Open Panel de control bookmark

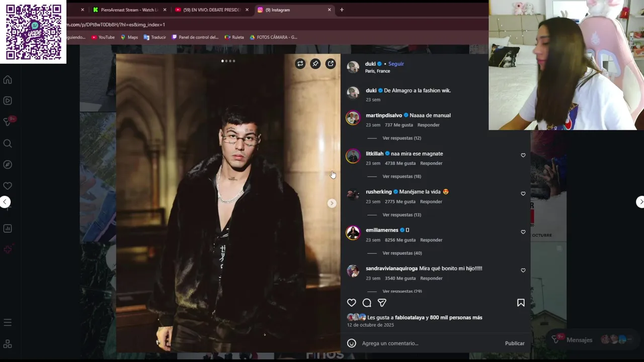[195, 37]
